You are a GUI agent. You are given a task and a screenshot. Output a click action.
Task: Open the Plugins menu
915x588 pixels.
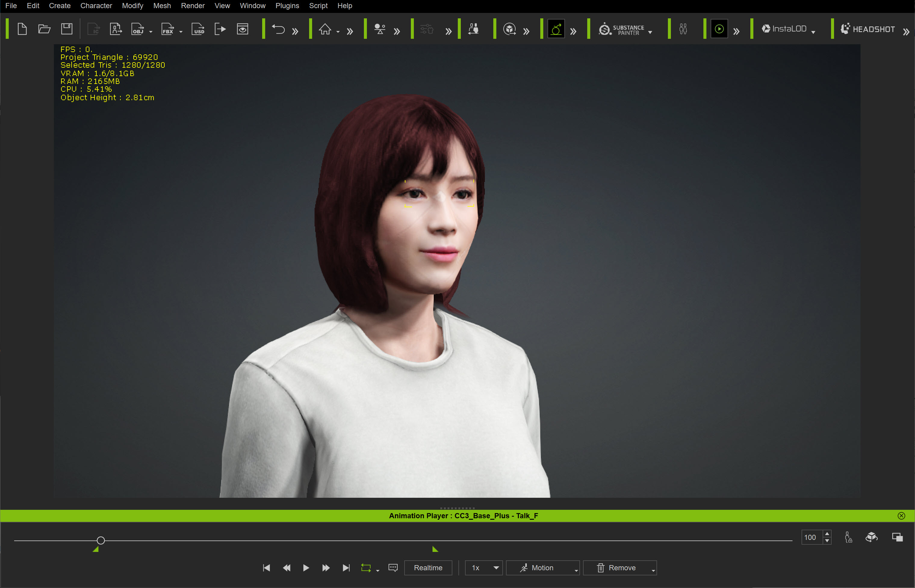click(287, 6)
